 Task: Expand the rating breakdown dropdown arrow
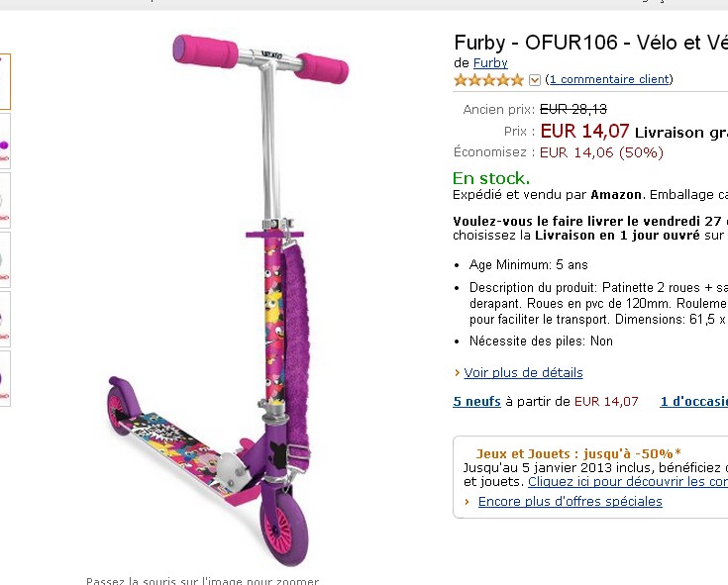point(535,80)
